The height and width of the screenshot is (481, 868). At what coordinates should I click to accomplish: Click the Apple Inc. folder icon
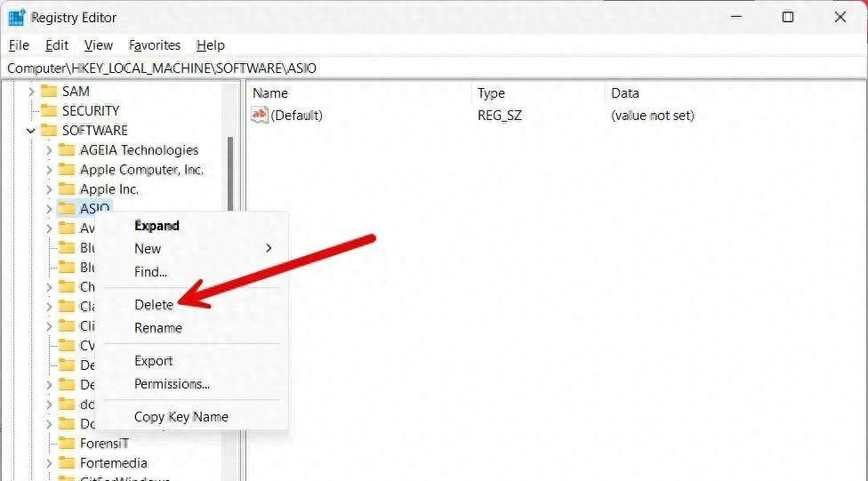[67, 188]
